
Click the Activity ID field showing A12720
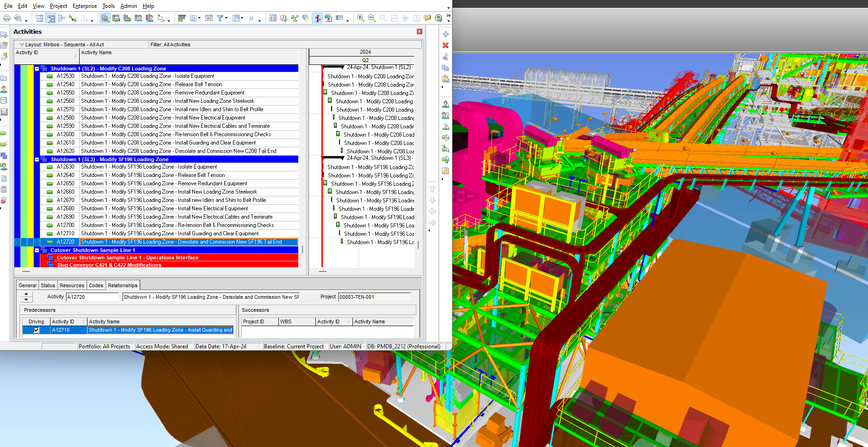[92, 297]
